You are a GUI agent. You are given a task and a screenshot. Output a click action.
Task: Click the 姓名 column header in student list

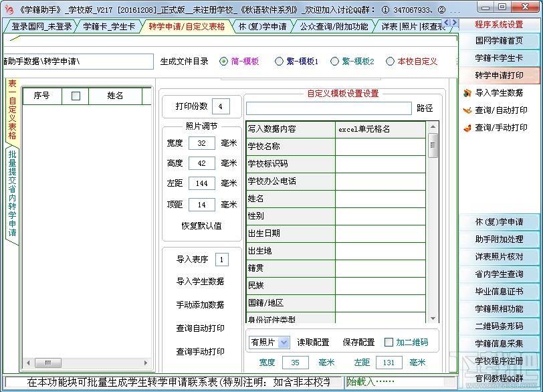coord(115,96)
